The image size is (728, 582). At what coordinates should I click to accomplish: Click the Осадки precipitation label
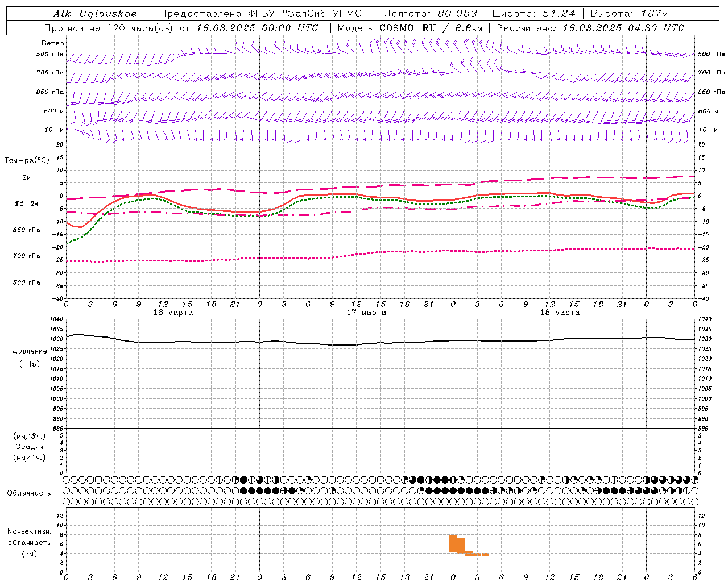coord(30,447)
